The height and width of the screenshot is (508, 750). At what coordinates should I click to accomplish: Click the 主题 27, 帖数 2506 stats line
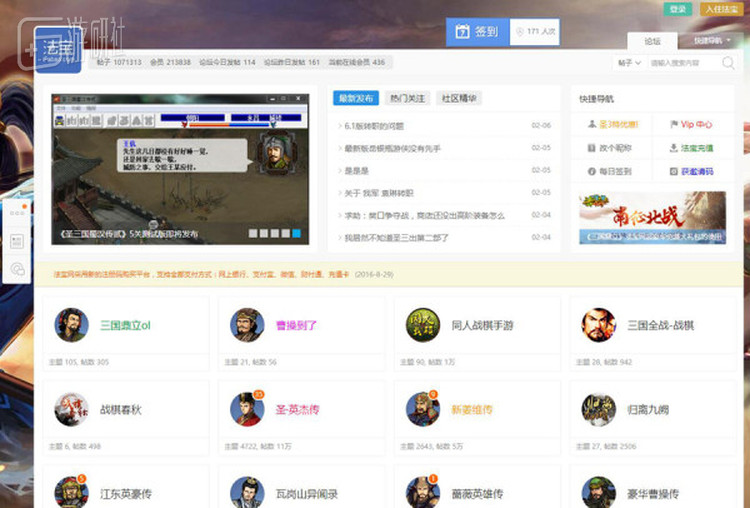tap(606, 446)
